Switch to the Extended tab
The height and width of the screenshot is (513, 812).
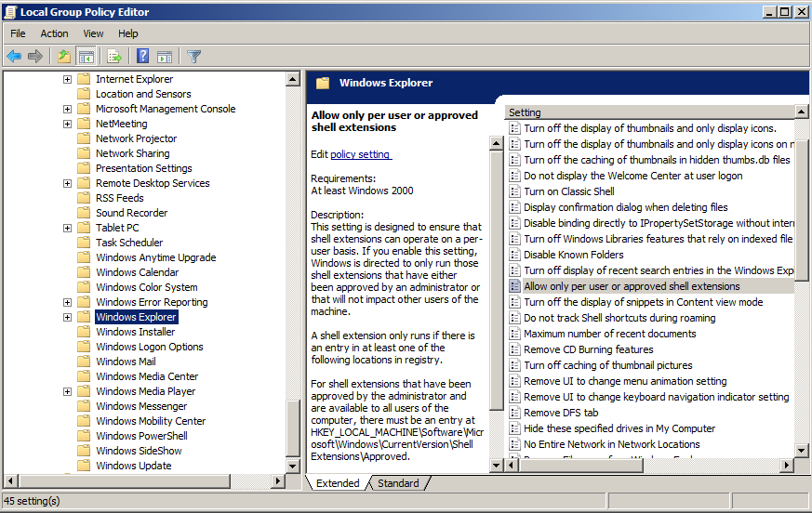[338, 483]
